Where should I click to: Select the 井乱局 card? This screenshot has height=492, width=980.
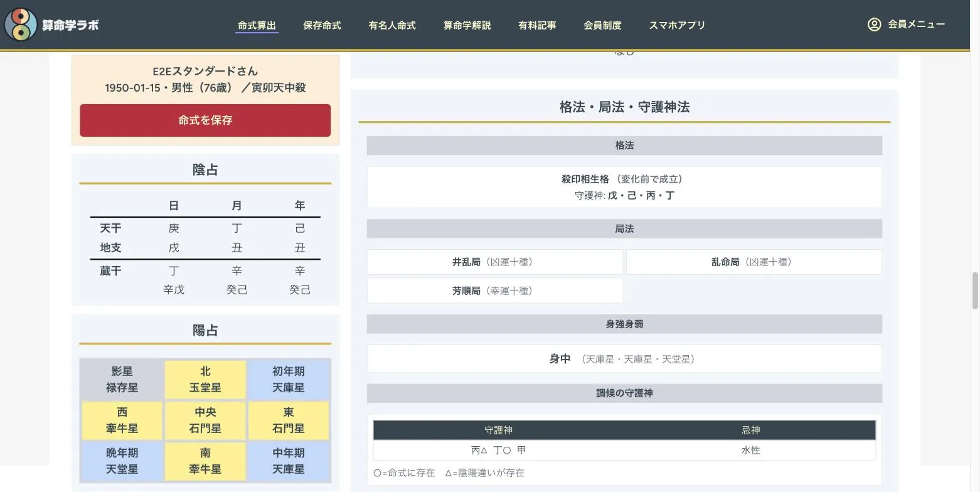(x=495, y=262)
